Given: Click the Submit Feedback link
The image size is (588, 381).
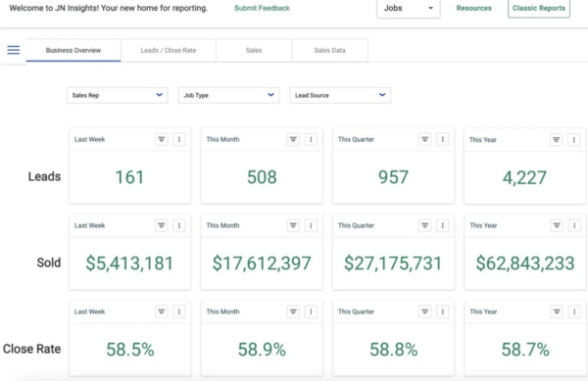Looking at the screenshot, I should pos(262,8).
